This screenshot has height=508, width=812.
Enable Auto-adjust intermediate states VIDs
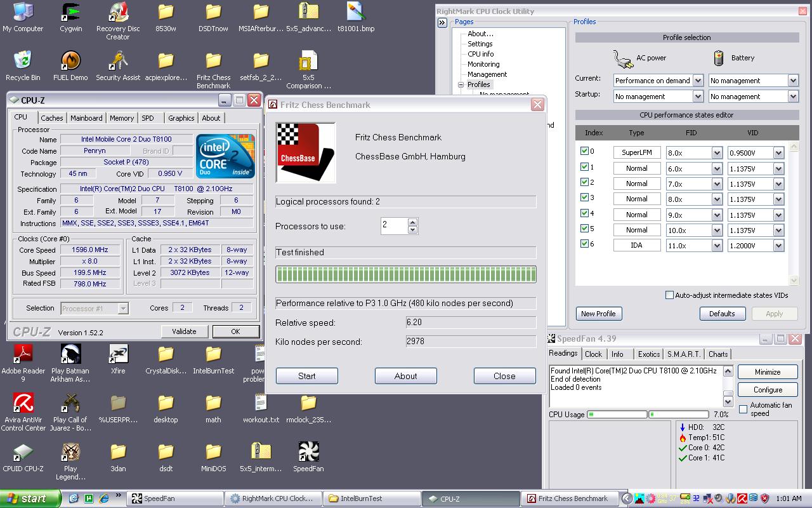669,295
